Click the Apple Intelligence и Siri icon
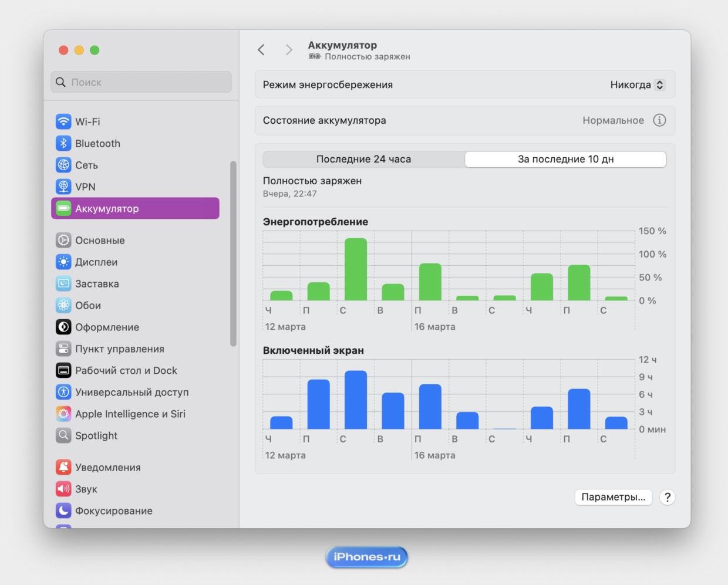 [x=63, y=414]
